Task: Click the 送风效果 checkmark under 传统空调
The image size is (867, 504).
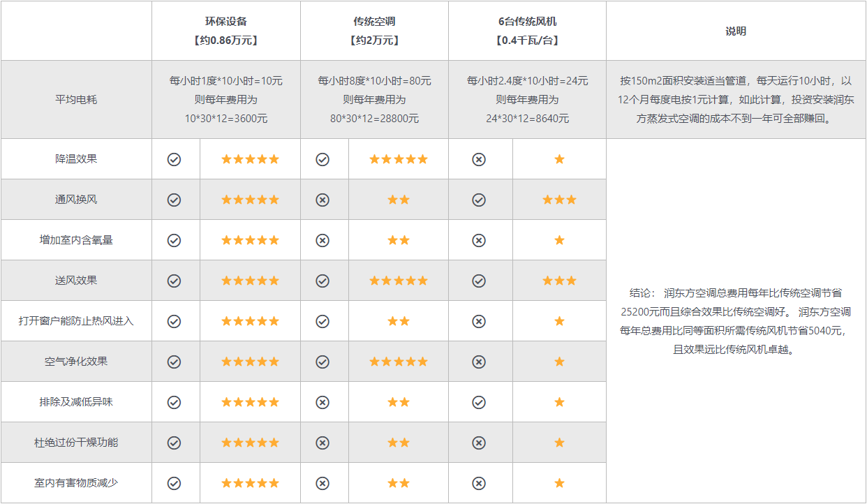Action: (323, 281)
